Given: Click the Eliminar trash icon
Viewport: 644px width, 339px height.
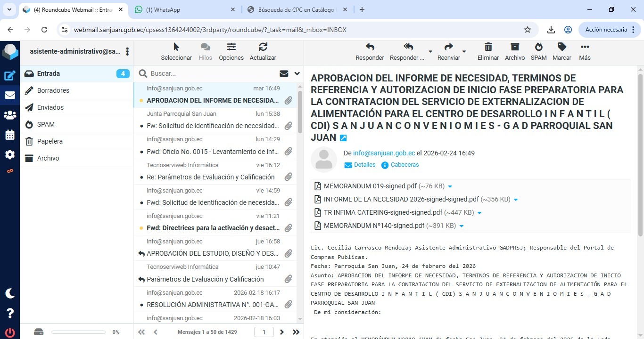Looking at the screenshot, I should (x=488, y=47).
